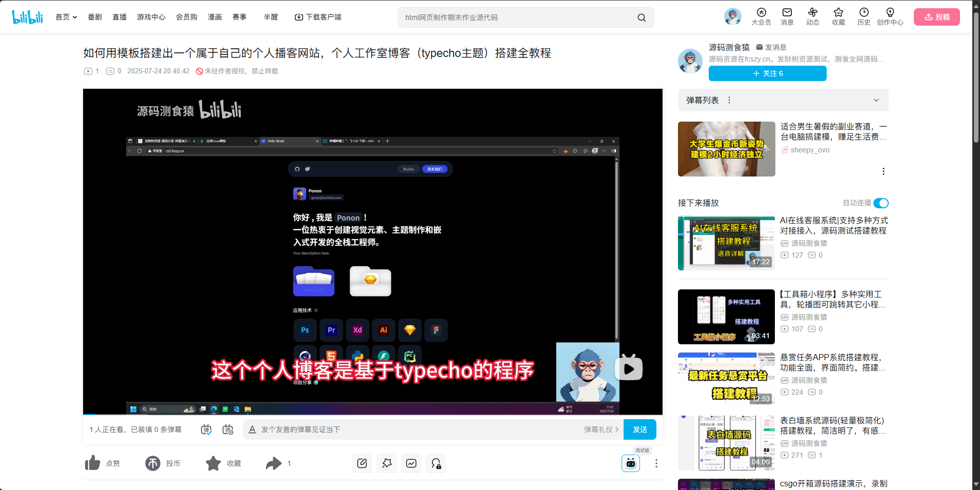Click the 点赞 thumbs-up icon
The height and width of the screenshot is (490, 980).
click(92, 463)
